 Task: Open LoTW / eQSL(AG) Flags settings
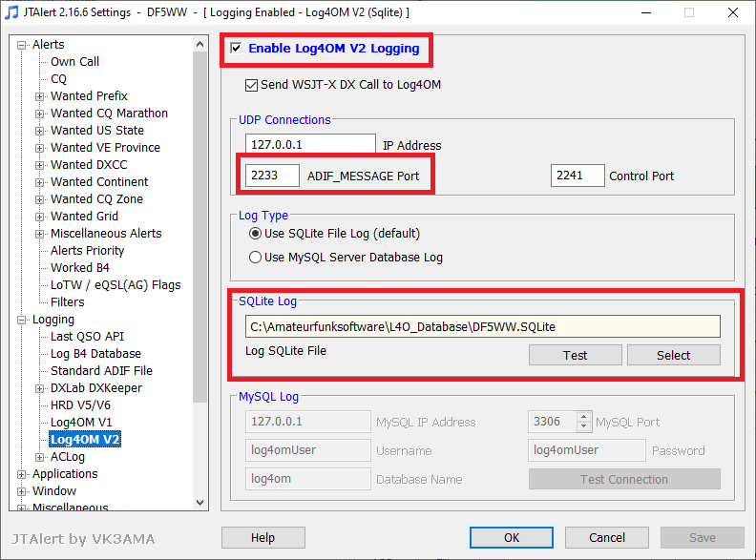[x=115, y=285]
